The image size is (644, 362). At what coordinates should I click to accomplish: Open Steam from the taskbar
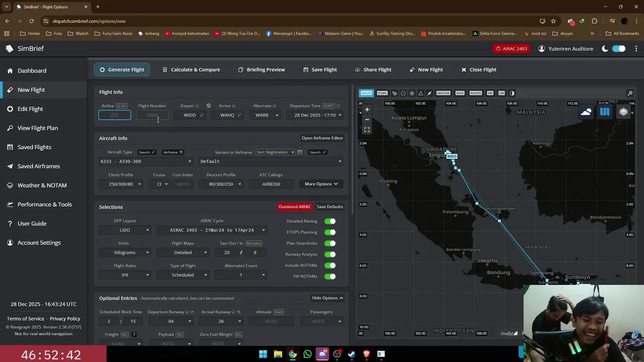click(352, 354)
